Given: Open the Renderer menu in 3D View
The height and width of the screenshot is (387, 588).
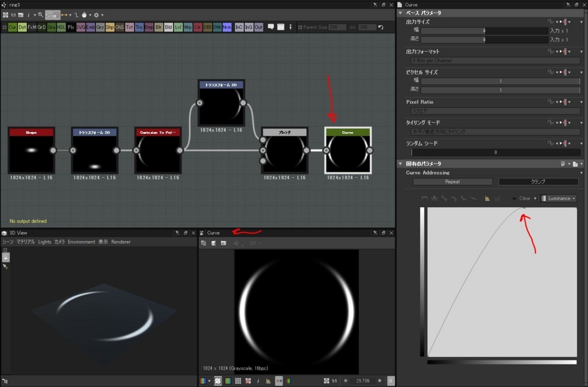Looking at the screenshot, I should click(x=121, y=242).
